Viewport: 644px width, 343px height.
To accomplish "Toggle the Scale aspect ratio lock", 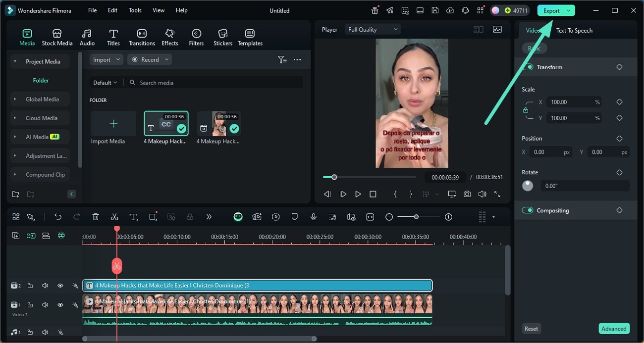I will 526,110.
